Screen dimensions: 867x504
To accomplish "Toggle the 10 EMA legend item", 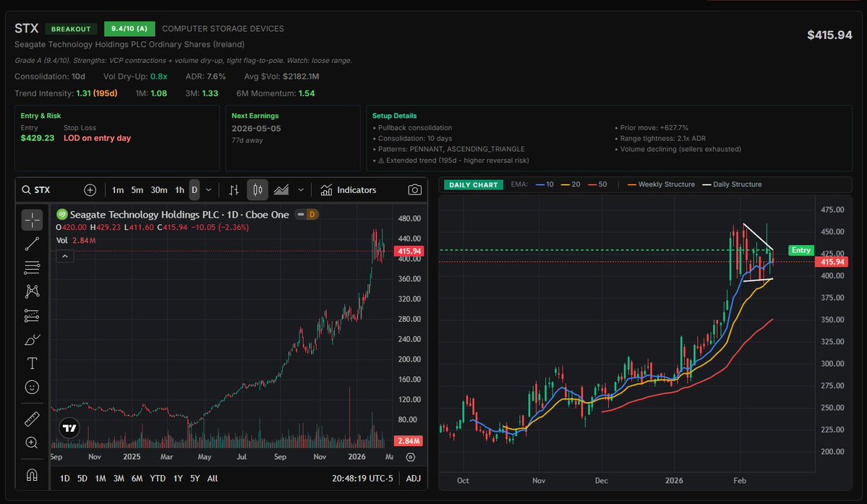I will pos(544,184).
